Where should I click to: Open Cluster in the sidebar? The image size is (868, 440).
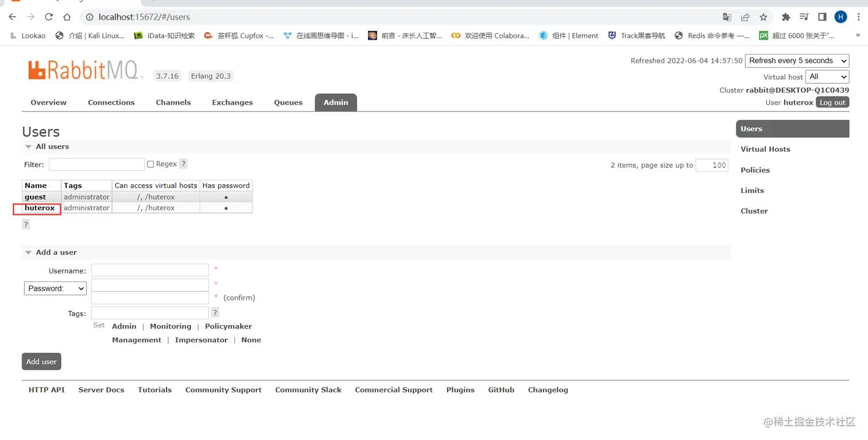click(x=754, y=211)
